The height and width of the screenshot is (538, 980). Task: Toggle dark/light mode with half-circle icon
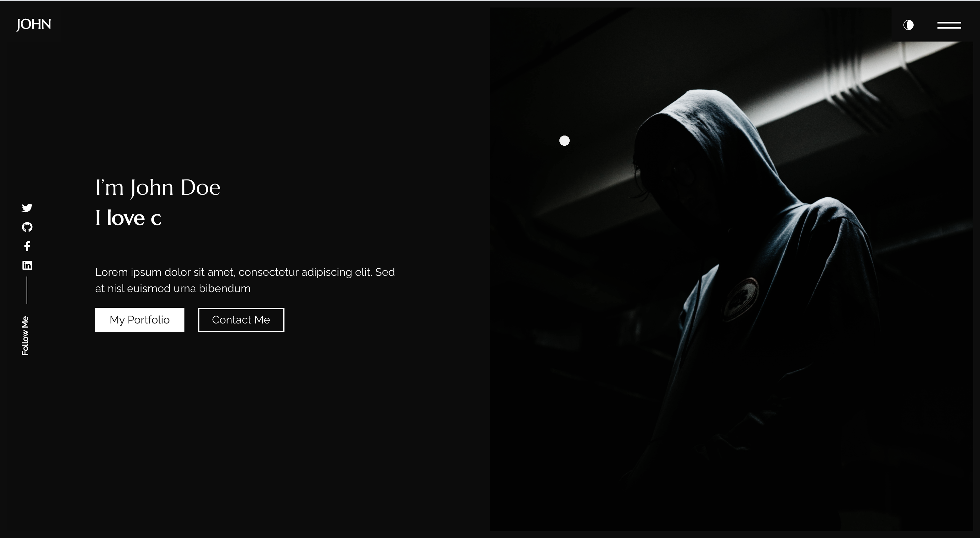click(x=909, y=25)
